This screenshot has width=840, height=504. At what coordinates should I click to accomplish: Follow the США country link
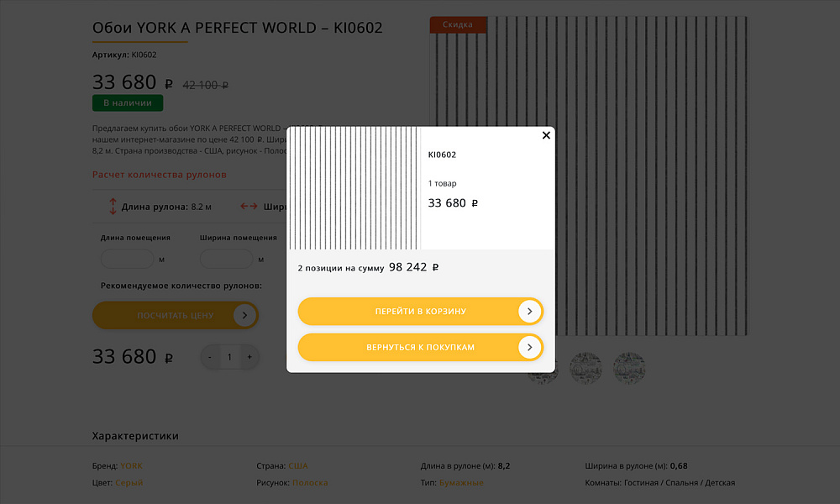point(298,466)
